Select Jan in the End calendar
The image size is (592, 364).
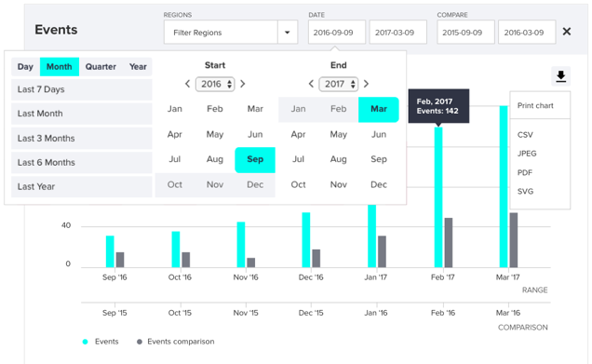[298, 109]
